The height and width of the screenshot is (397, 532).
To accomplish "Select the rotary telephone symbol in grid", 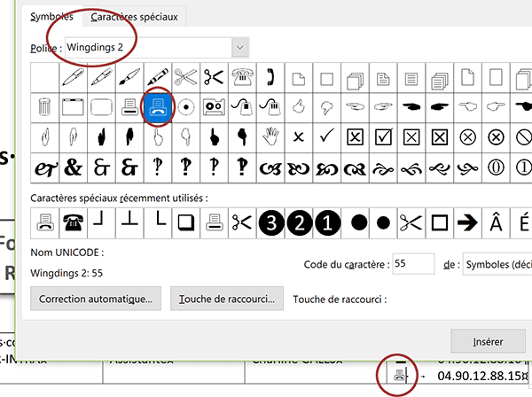I will tap(242, 77).
